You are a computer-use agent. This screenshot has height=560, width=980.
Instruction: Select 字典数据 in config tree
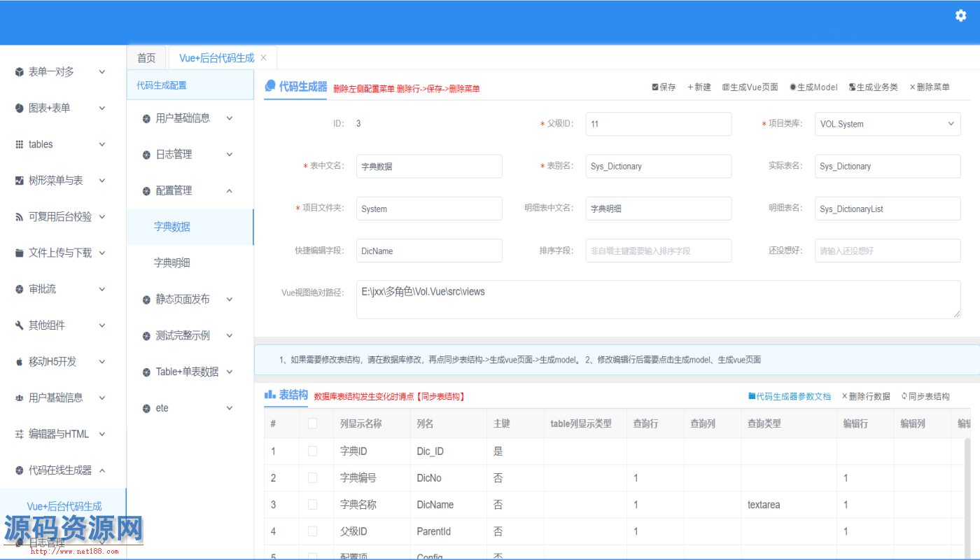click(x=190, y=227)
